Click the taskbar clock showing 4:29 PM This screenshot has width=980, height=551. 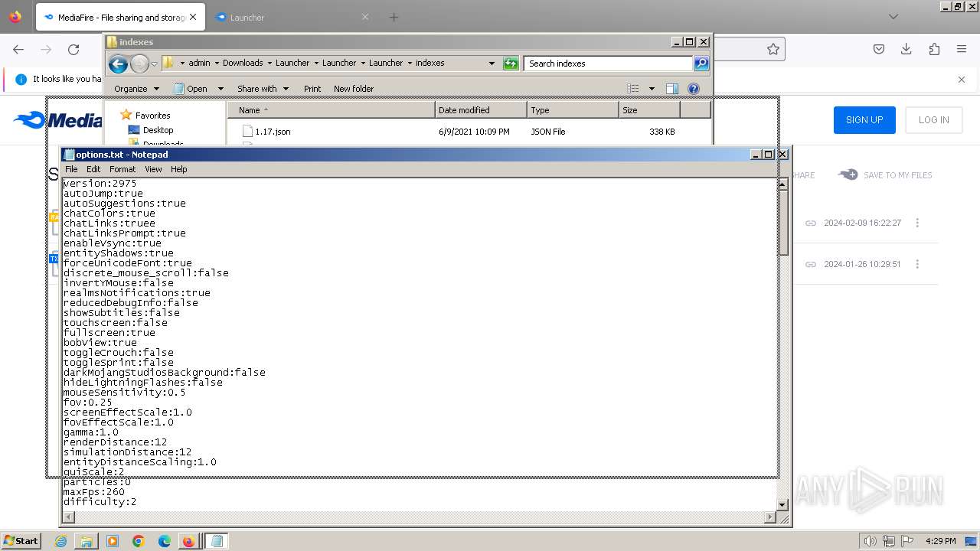pos(940,541)
